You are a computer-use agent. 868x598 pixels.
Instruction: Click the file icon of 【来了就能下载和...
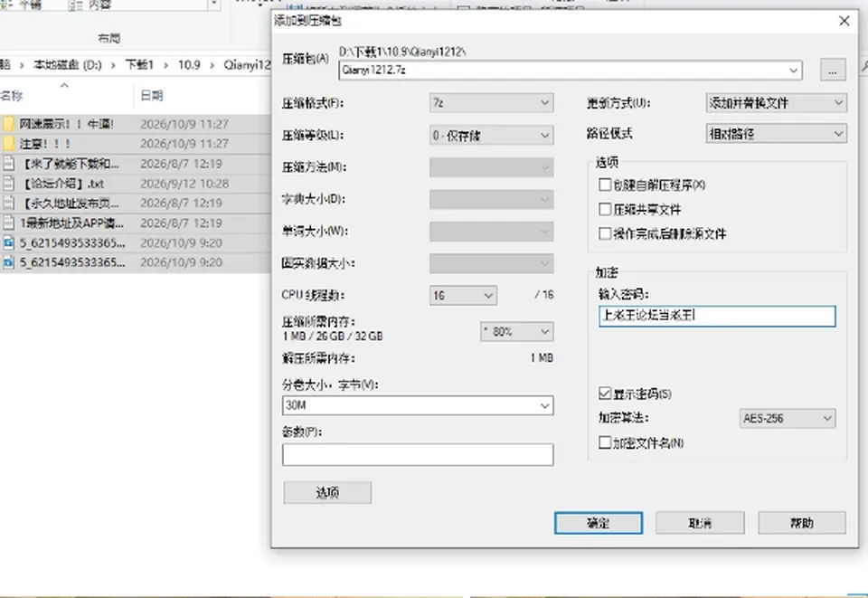click(x=8, y=164)
